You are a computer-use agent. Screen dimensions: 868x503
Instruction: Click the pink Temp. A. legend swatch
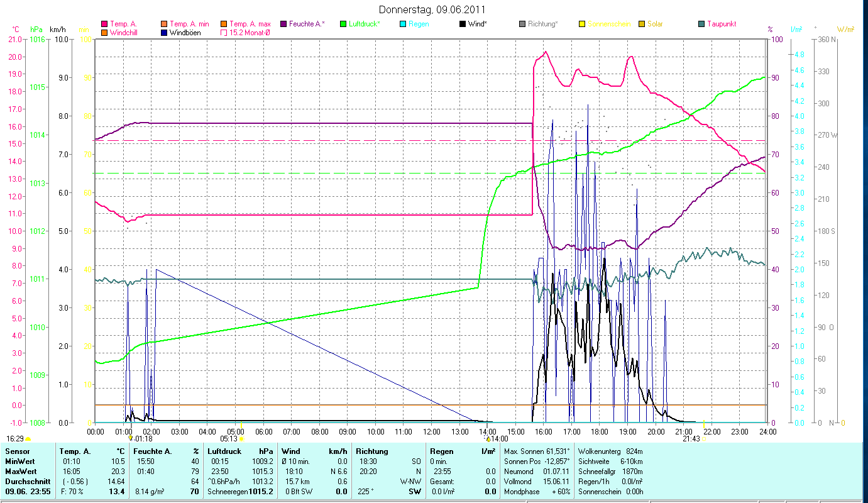(104, 25)
